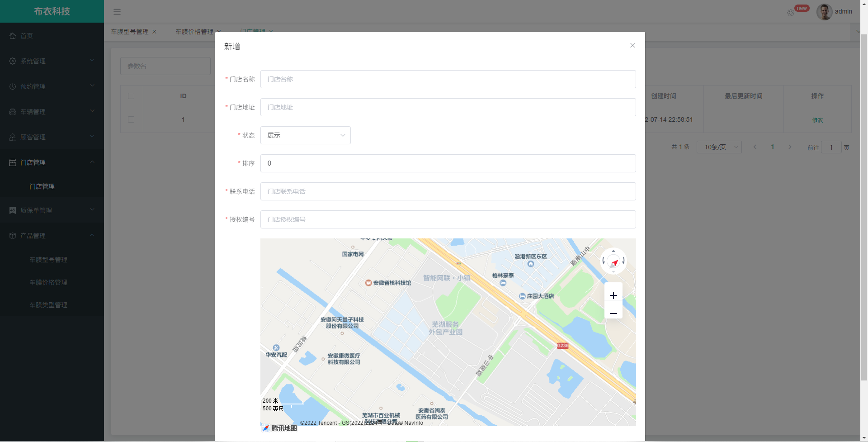Close the 新增 dialog with the X icon
This screenshot has width=868, height=442.
(632, 45)
